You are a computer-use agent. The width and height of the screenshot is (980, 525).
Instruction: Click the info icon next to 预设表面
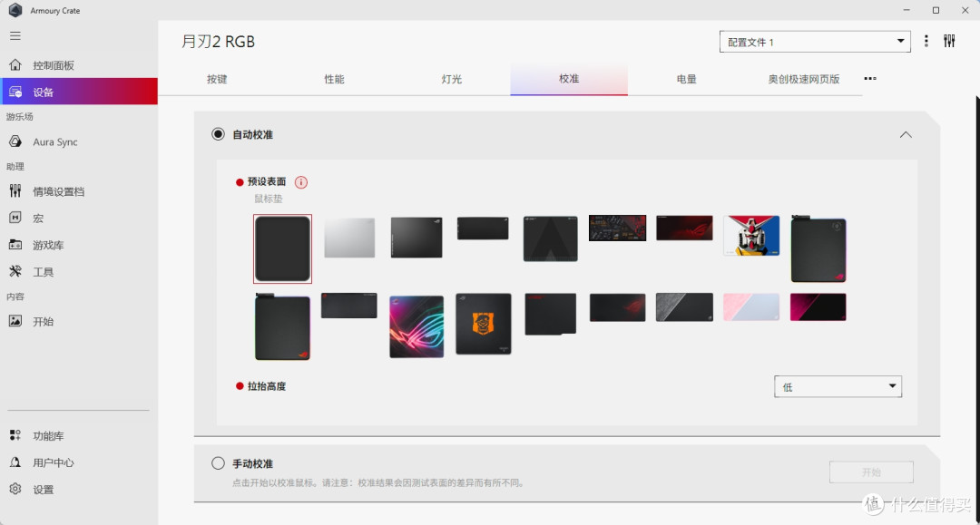pos(301,182)
